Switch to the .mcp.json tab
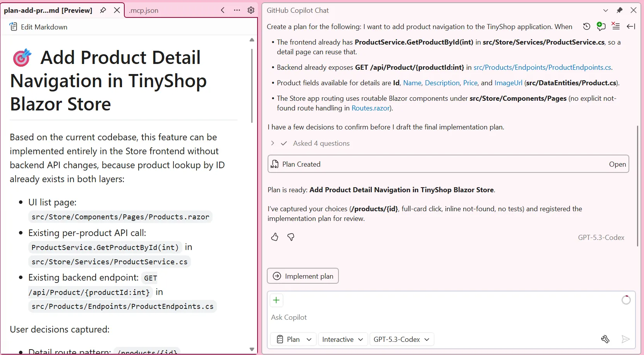 [x=144, y=10]
